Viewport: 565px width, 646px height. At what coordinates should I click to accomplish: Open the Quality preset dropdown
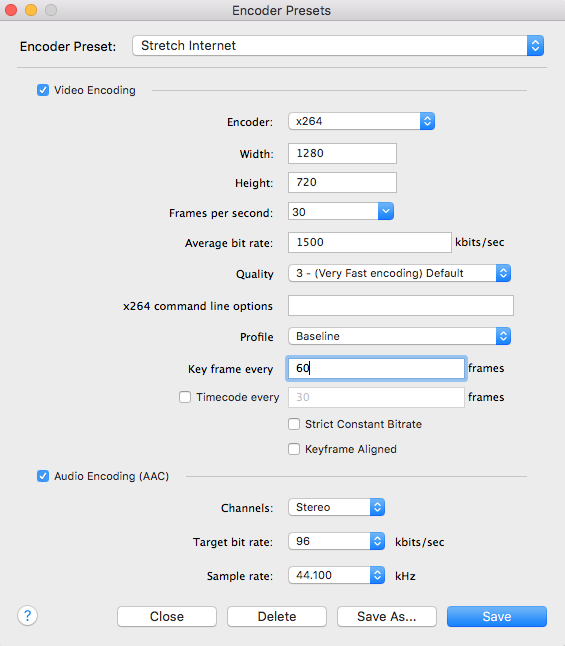point(399,273)
